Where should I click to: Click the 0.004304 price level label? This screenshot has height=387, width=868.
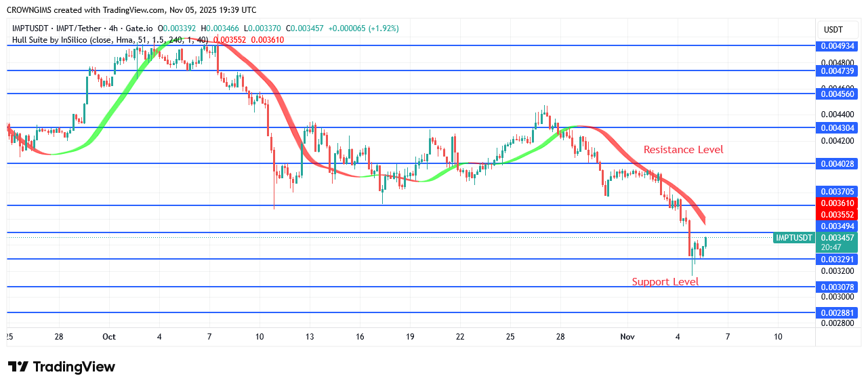coord(838,127)
